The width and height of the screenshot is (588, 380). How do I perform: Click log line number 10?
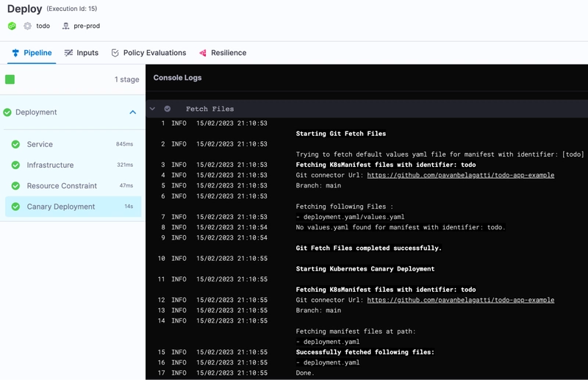(161, 259)
